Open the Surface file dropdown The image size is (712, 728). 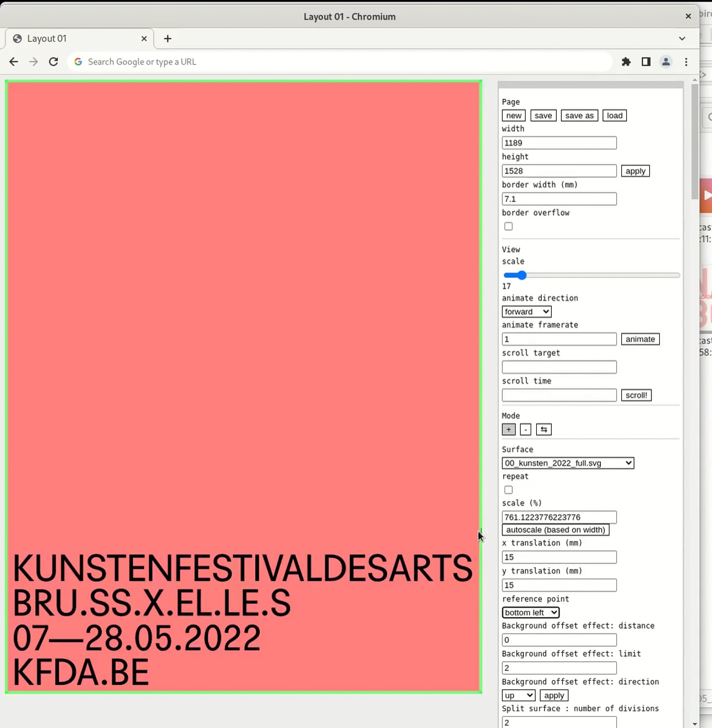tap(568, 463)
